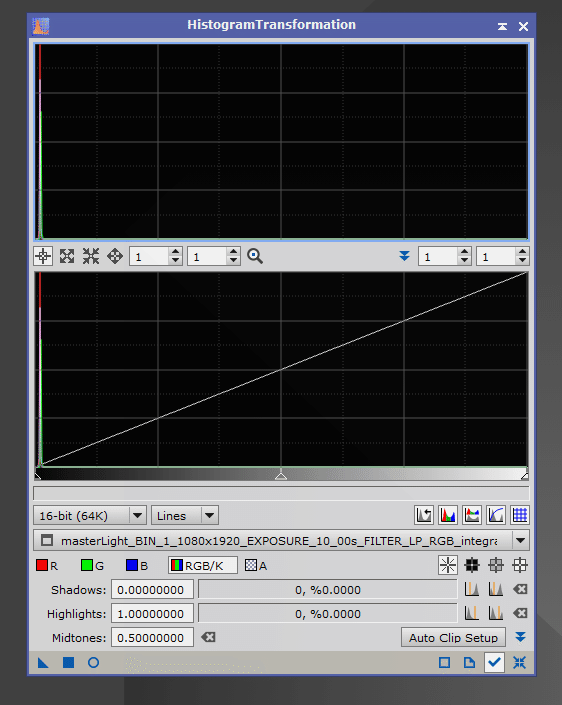Select the pan mode icon
The width and height of the screenshot is (562, 705).
click(115, 256)
